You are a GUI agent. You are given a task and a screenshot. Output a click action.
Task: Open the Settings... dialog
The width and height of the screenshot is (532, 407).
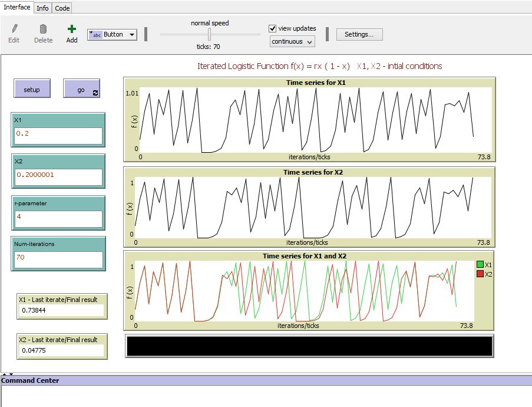click(x=359, y=34)
